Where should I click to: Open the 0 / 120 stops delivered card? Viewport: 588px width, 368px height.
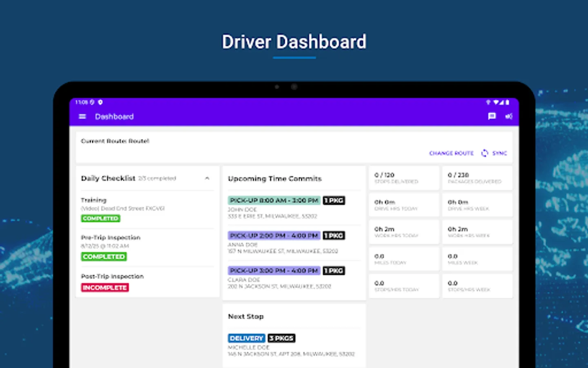(x=404, y=178)
